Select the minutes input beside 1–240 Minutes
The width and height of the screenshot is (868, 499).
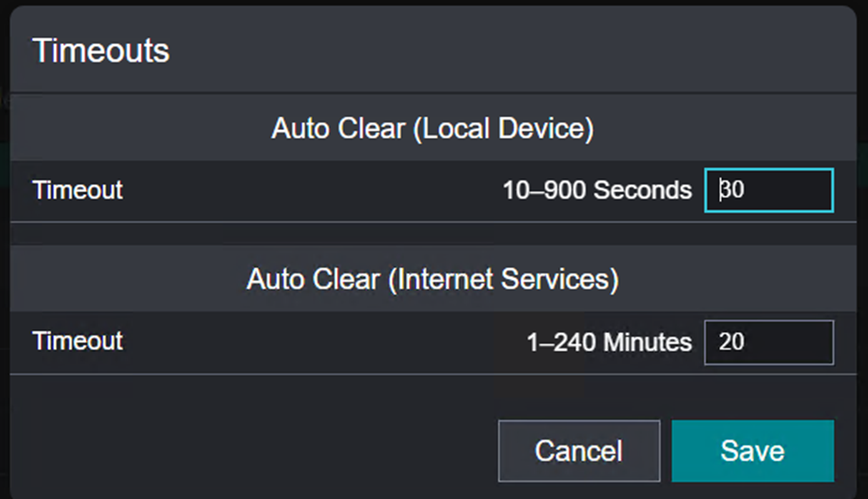click(x=769, y=342)
